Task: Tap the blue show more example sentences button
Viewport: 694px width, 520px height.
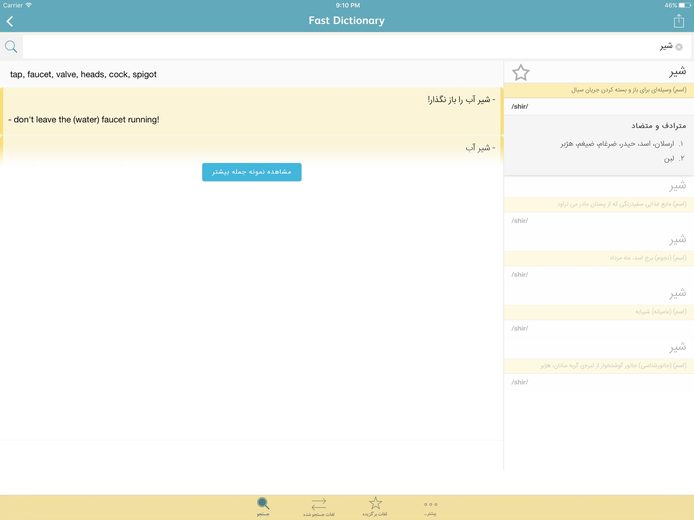Action: (x=252, y=172)
